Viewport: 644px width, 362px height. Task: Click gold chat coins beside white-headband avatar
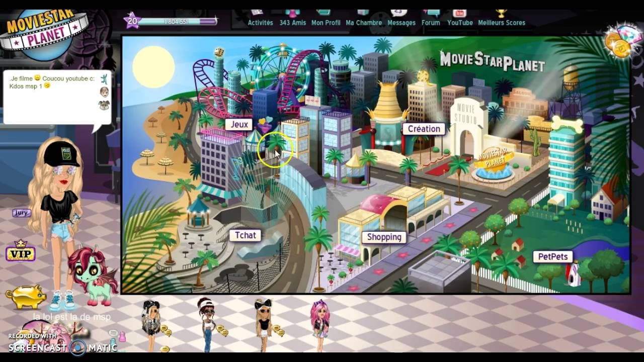[222, 330]
